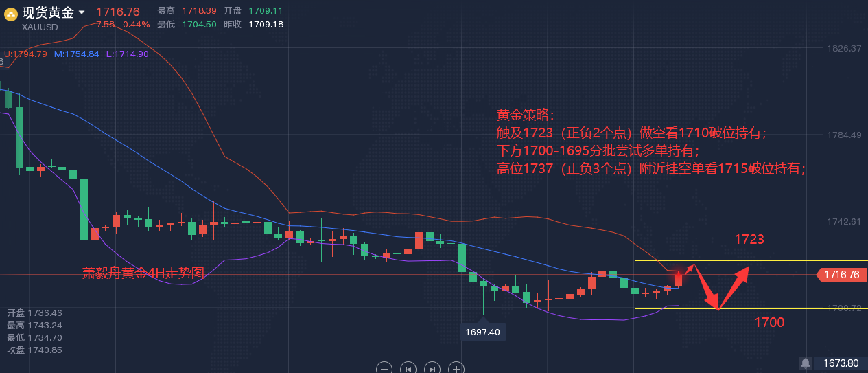Click the gold bars symbol icon
This screenshot has height=373, width=868.
11,13
